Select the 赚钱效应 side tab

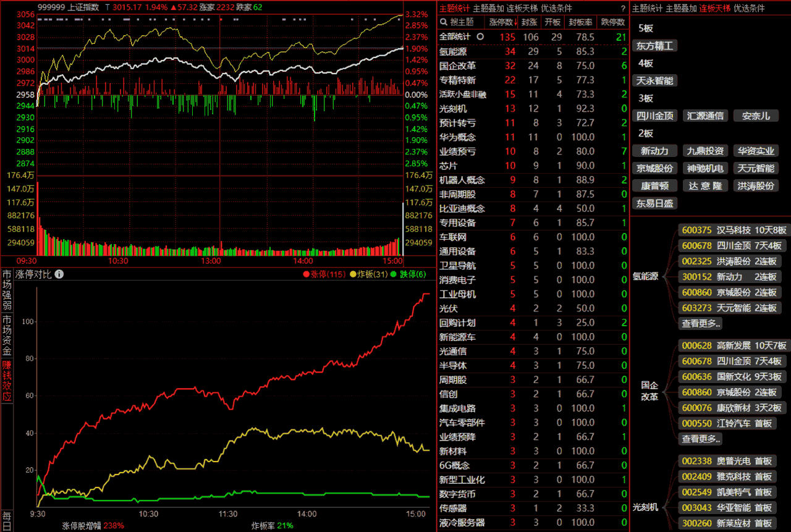tap(7, 381)
